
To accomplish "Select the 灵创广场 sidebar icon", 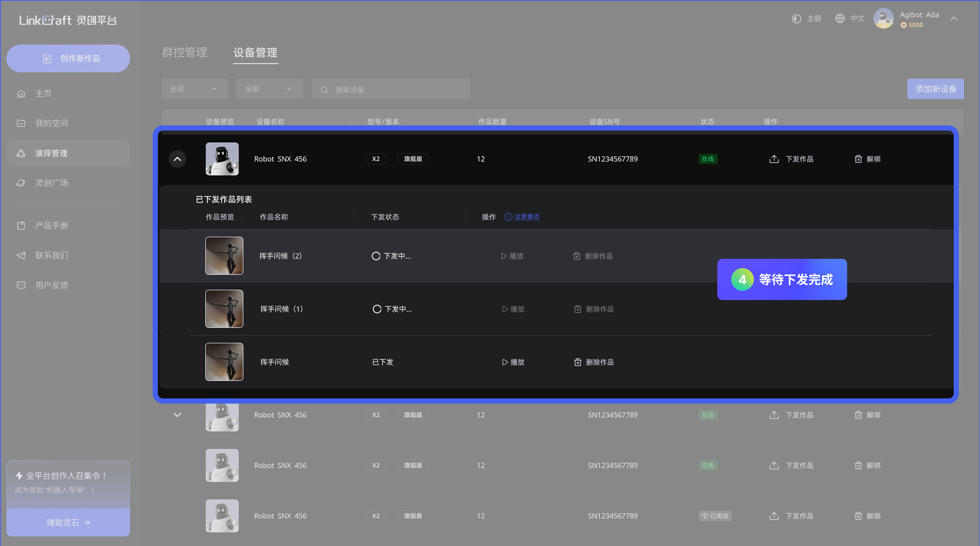I will click(x=21, y=183).
